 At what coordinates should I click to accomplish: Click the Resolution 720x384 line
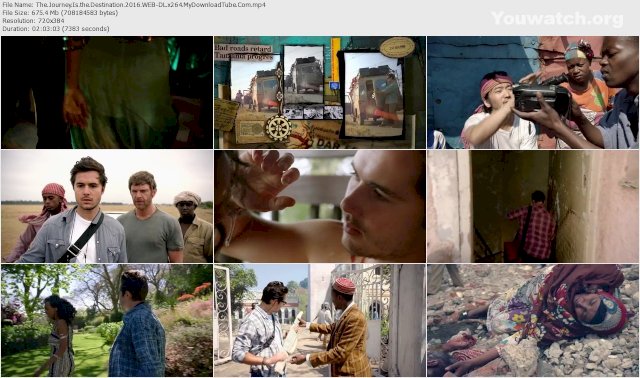[33, 20]
